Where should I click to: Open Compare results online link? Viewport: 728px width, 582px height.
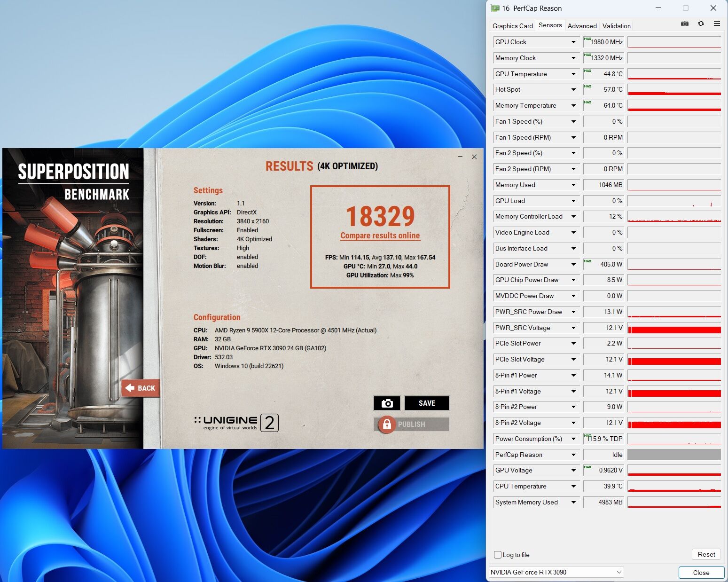[380, 236]
